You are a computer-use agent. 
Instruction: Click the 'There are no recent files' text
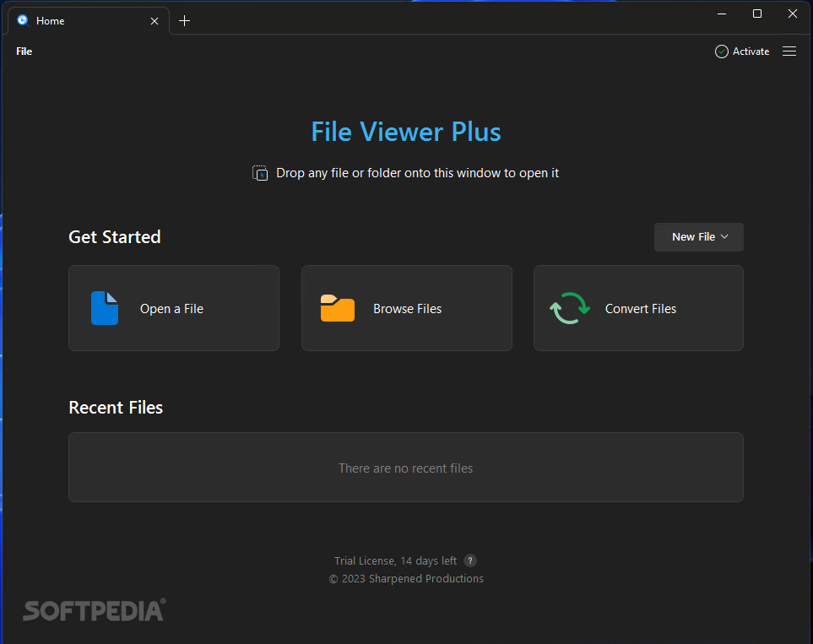[405, 468]
